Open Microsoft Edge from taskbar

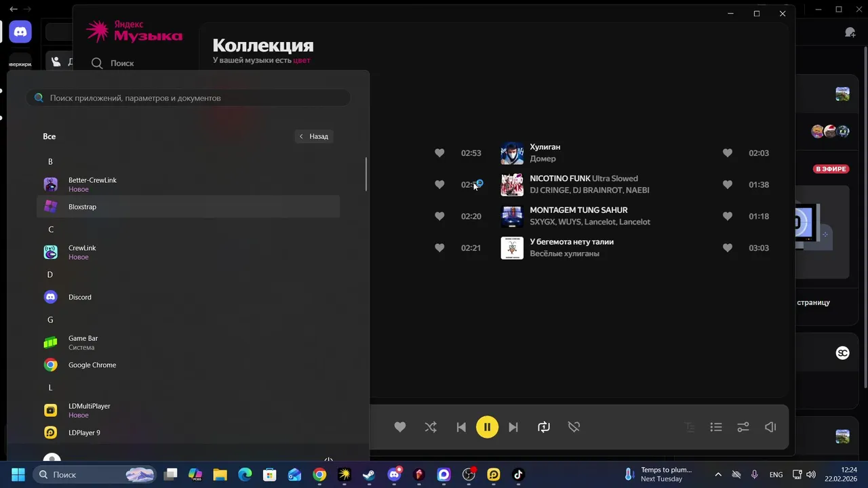click(x=245, y=474)
